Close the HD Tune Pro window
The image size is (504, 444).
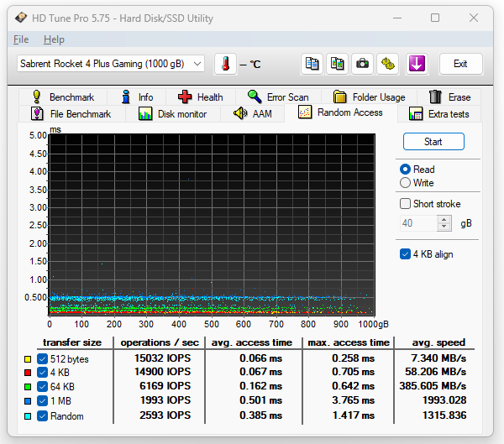[x=474, y=18]
